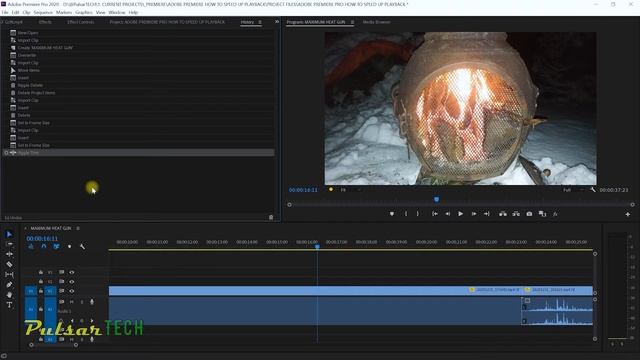The width and height of the screenshot is (640, 360).
Task: Open the MAXIMUM HEAT GUN sequence panel menu
Action: [x=78, y=228]
